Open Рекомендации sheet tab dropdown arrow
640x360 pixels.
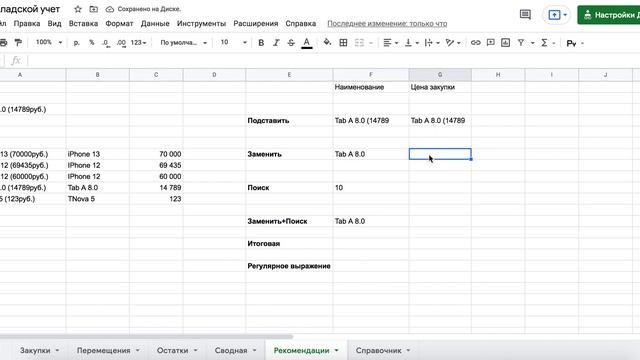click(x=336, y=350)
